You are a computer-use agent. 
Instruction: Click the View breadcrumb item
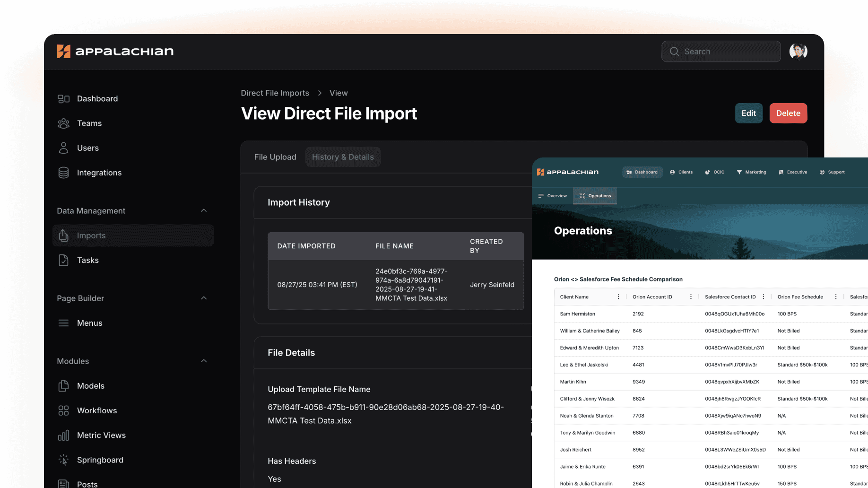click(339, 93)
